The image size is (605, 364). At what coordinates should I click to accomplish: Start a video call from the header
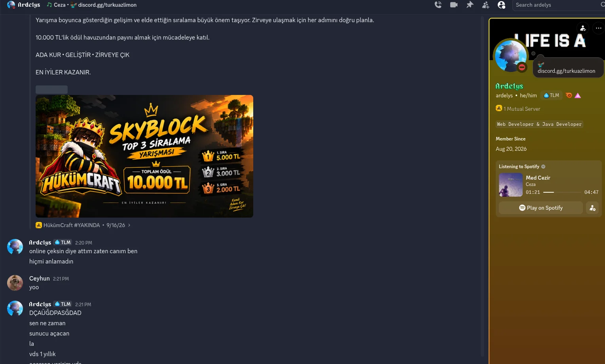coord(454,5)
